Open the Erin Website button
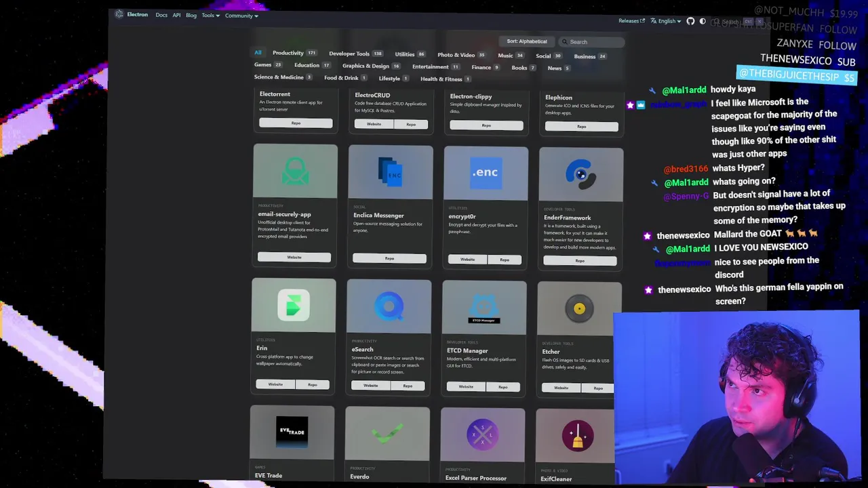This screenshot has height=488, width=868. pyautogui.click(x=275, y=384)
